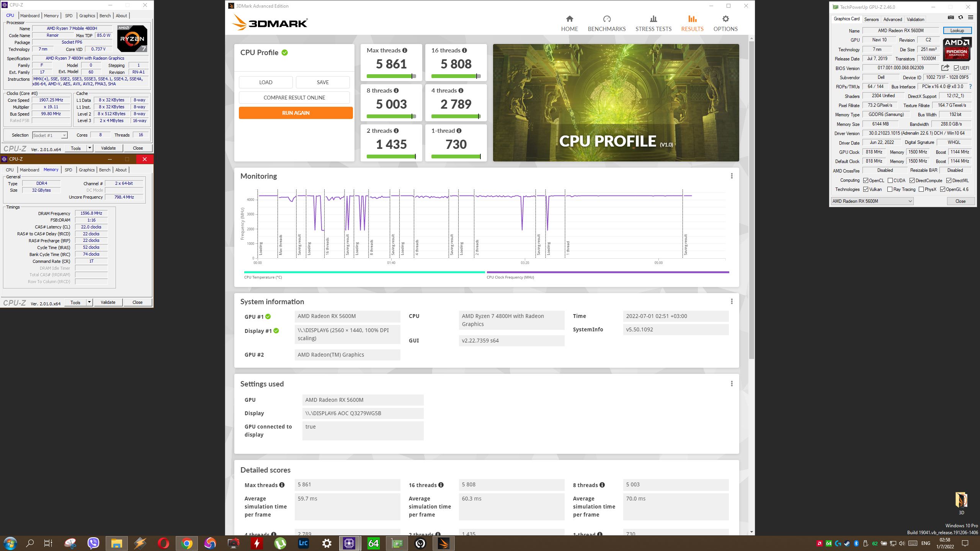Toggle the Ray Tracing checkbox
The height and width of the screenshot is (551, 980).
coord(890,189)
